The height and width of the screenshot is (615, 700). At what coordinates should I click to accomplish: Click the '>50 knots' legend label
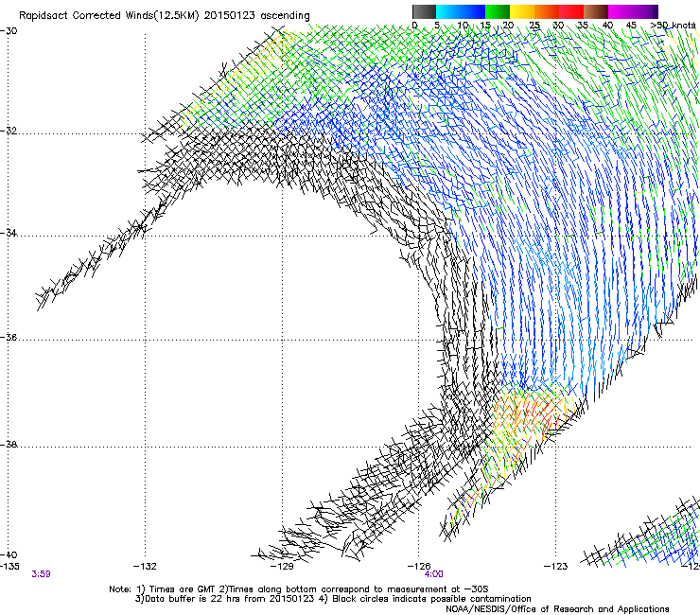tap(674, 25)
